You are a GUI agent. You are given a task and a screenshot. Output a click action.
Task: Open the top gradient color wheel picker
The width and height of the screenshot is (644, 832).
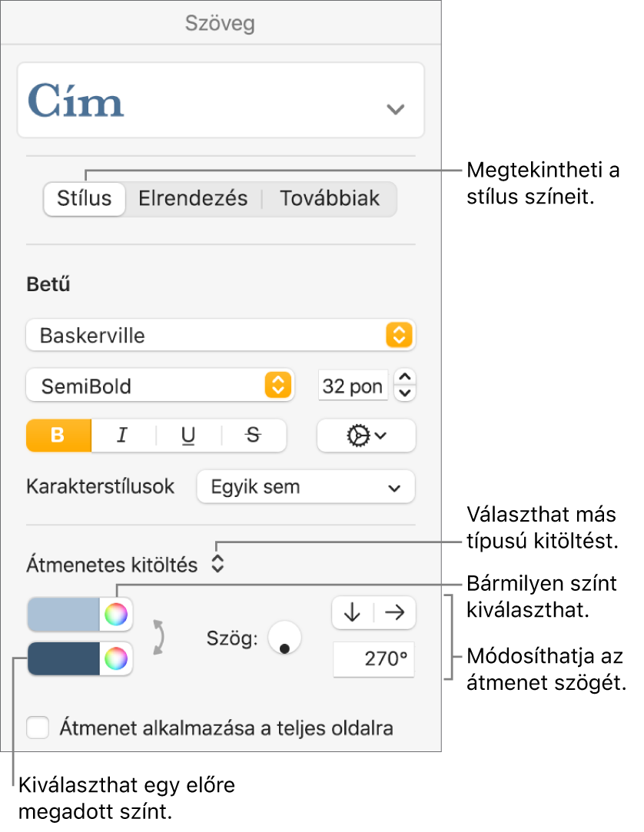point(116,614)
